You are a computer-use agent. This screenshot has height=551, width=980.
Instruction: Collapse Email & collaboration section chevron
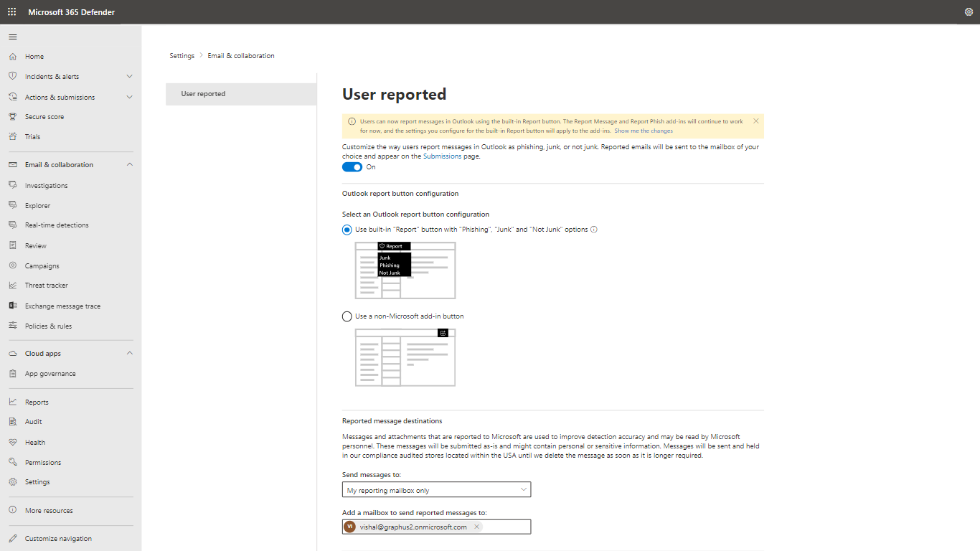click(129, 164)
